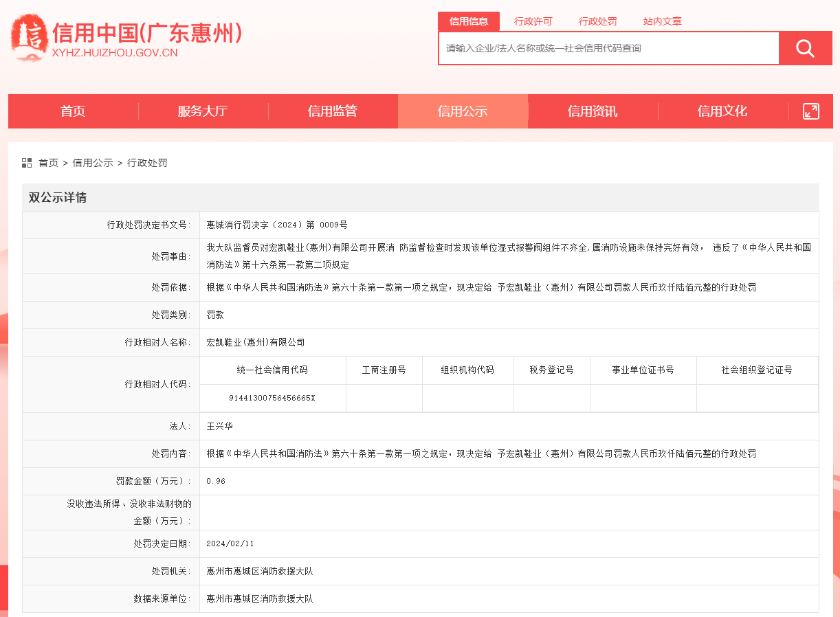Click the 行政处罚 breadcrumb link
Image resolution: width=840 pixels, height=617 pixels.
click(147, 163)
